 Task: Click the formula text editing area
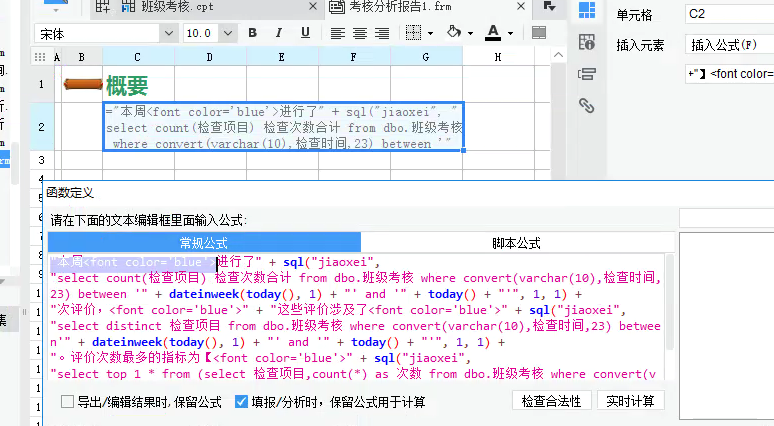(356, 317)
